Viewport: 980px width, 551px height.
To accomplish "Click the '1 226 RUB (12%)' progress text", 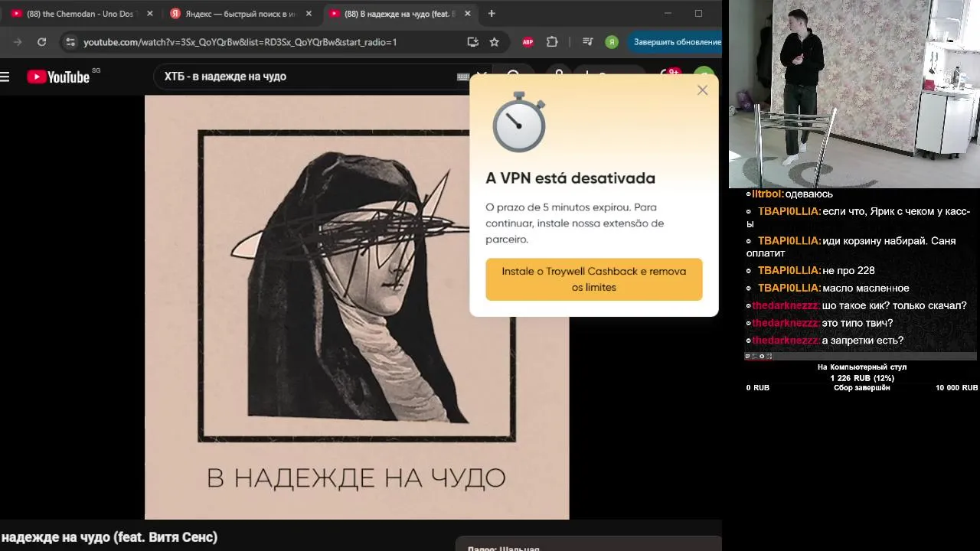I will (x=862, y=378).
